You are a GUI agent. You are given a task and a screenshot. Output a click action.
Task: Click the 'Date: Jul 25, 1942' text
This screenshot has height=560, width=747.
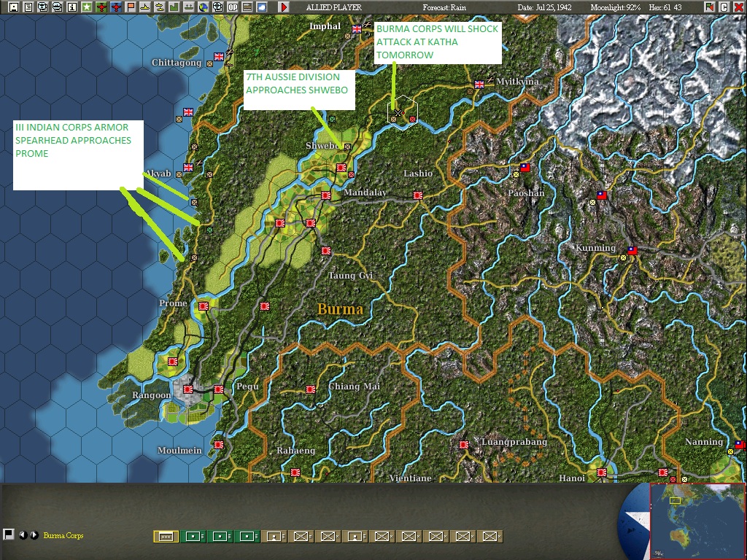point(544,7)
